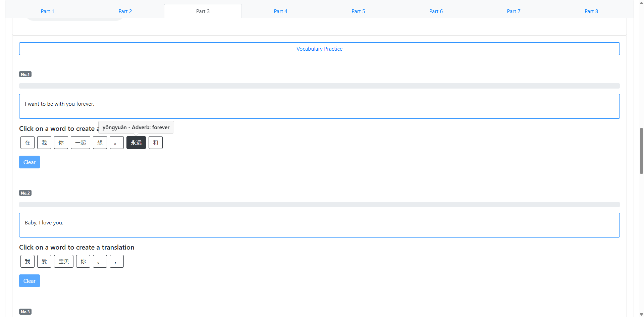
Task: Clear the No.1 translation answer
Action: pos(30,162)
